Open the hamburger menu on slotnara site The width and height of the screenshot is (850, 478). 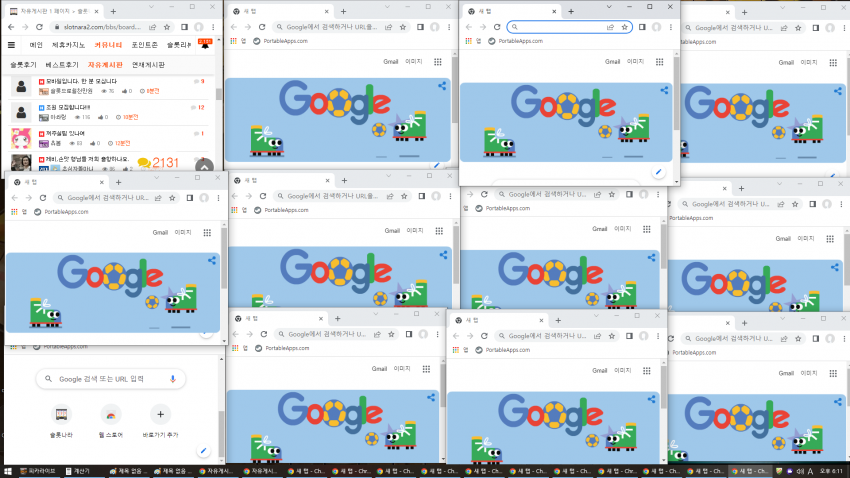point(11,45)
